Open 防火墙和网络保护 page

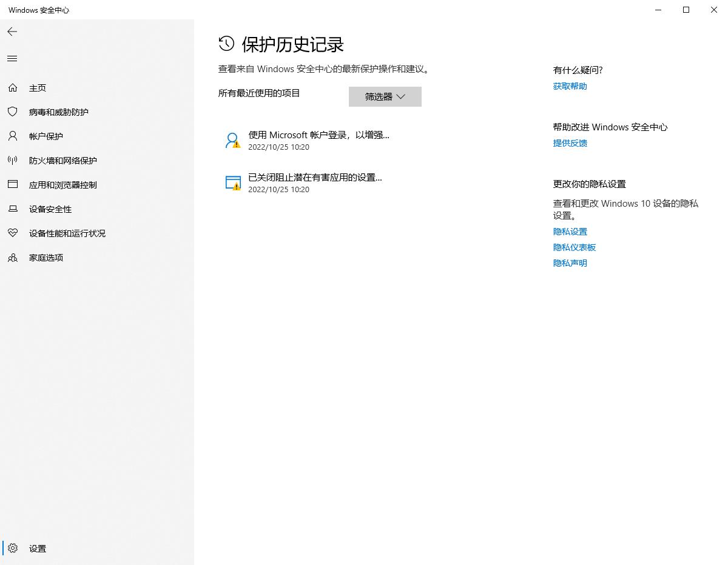click(x=63, y=161)
